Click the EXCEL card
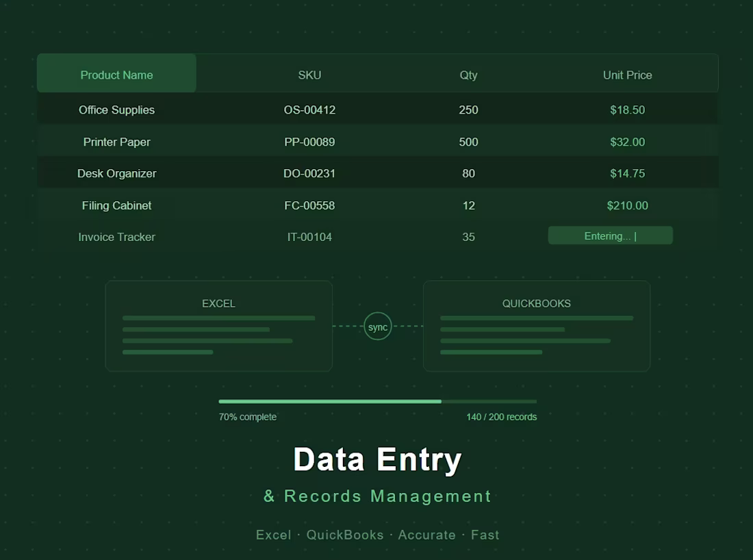Viewport: 753px width, 560px height. 218,326
